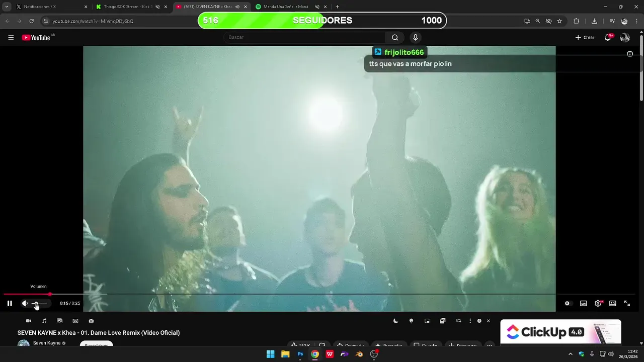Go to the YouTube home logo
This screenshot has height=362, width=644.
pyautogui.click(x=36, y=37)
